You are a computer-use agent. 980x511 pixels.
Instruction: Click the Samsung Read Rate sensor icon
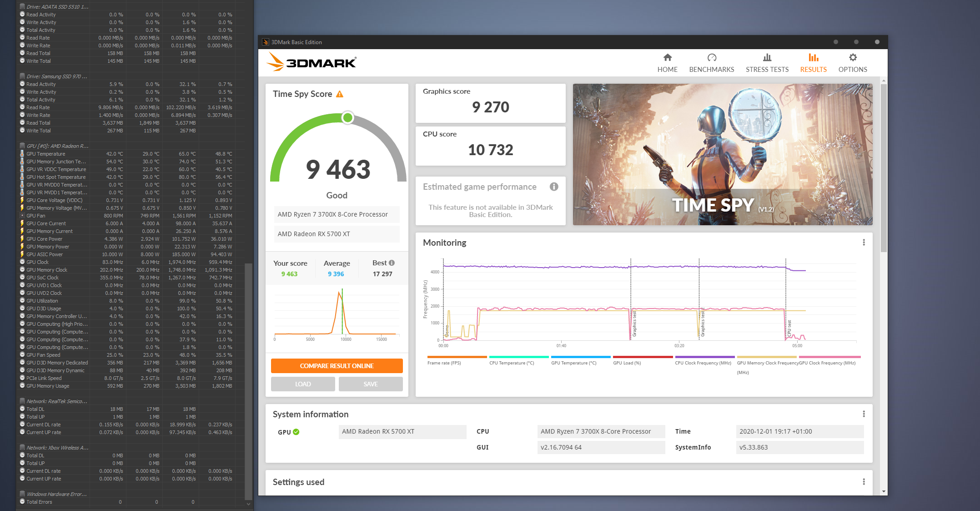[x=22, y=107]
